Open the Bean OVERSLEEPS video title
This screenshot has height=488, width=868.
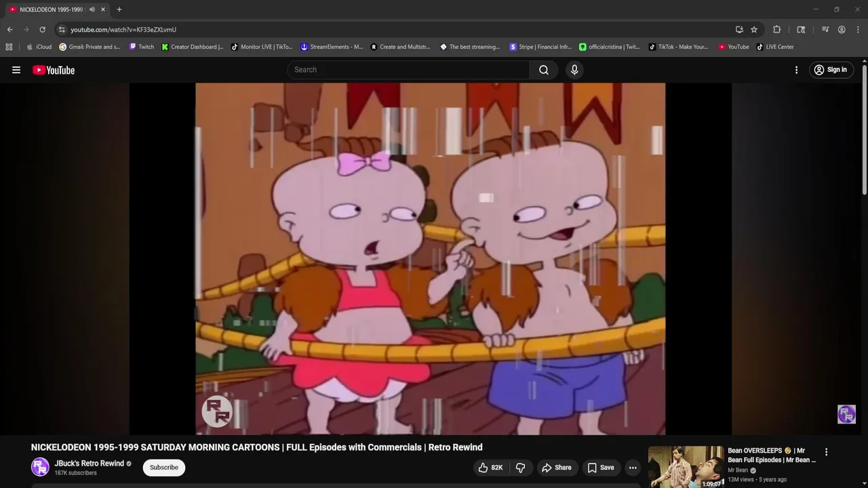point(772,455)
